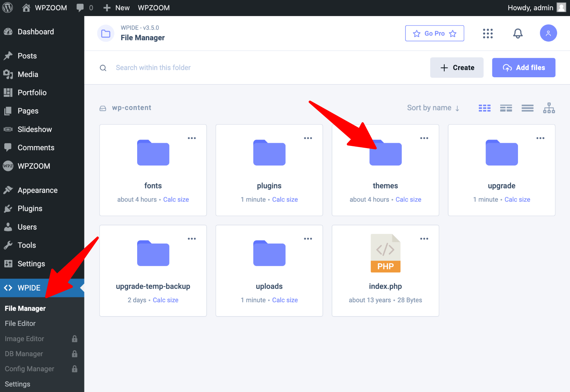This screenshot has height=392, width=570.
Task: Open the comments bubble in admin bar
Action: tap(85, 7)
